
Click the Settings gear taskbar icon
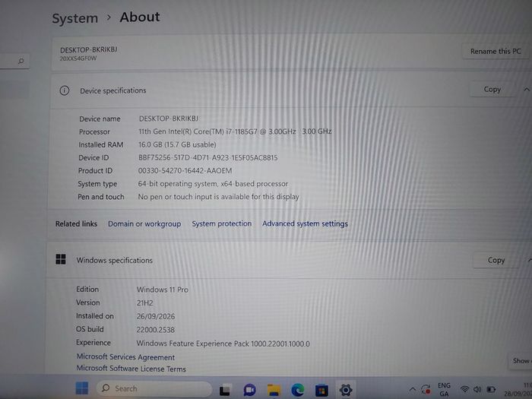coord(345,390)
